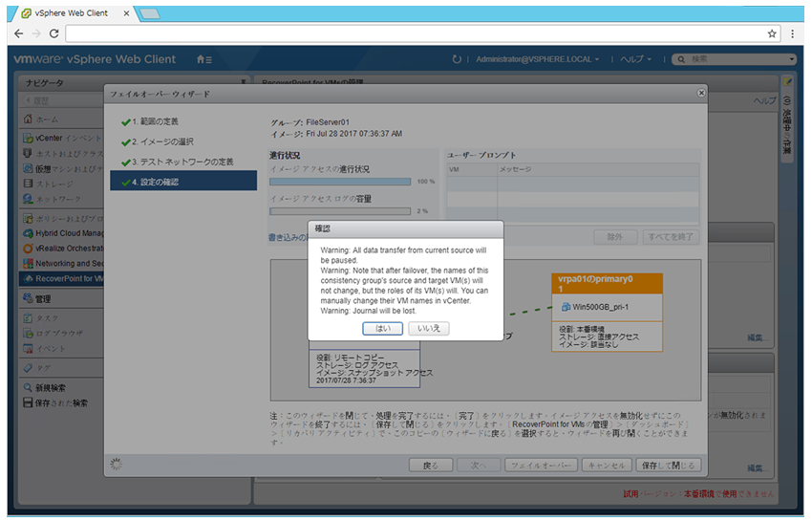Viewport: 812px width, 521px height.
Task: Click the 書き込み link beside the dialog
Action: (x=288, y=237)
